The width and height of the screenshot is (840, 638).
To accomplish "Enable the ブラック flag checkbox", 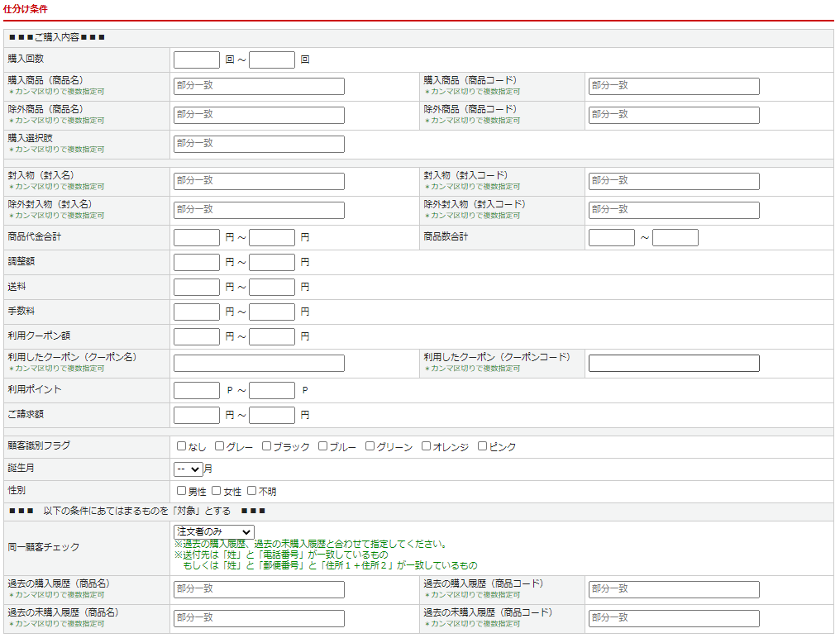I will [x=267, y=446].
